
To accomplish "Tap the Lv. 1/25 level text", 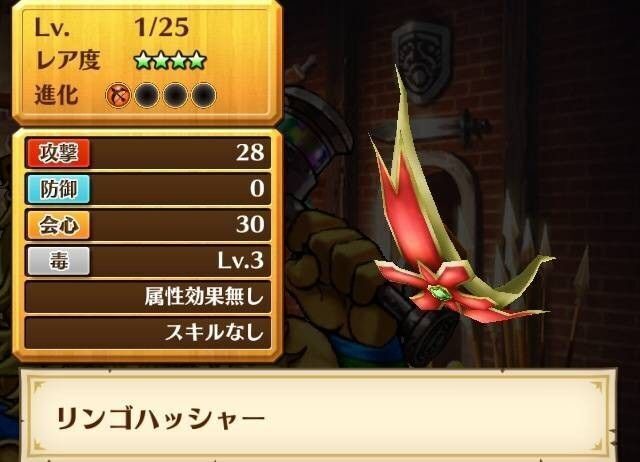I will click(112, 28).
